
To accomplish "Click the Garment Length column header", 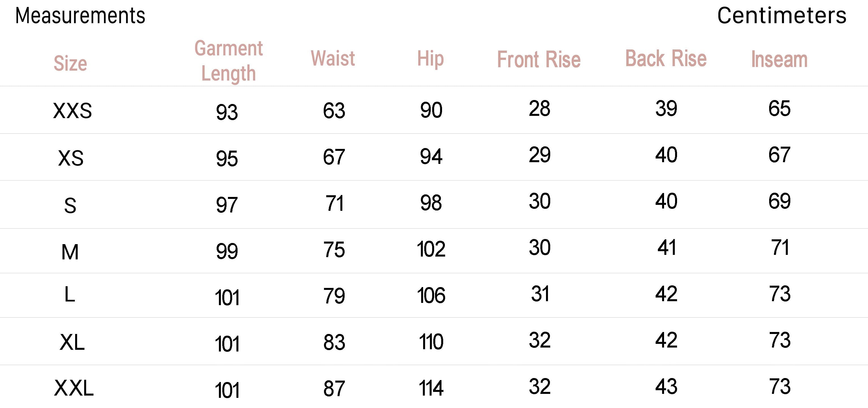I will (229, 61).
